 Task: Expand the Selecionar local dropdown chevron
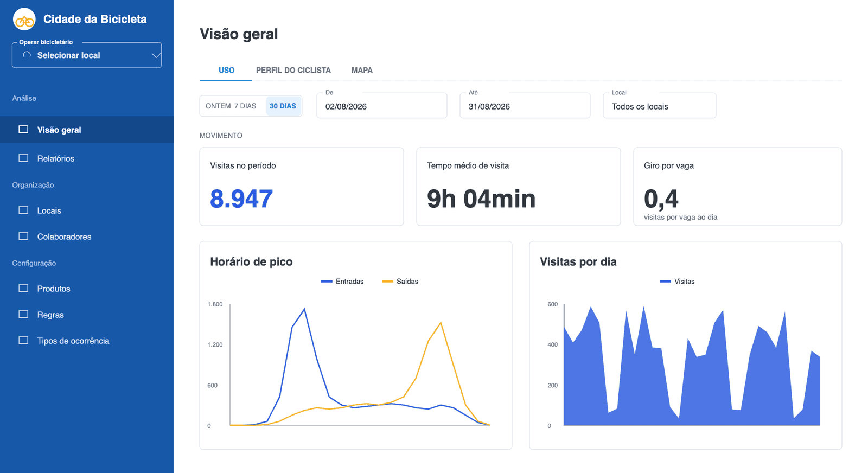(156, 55)
